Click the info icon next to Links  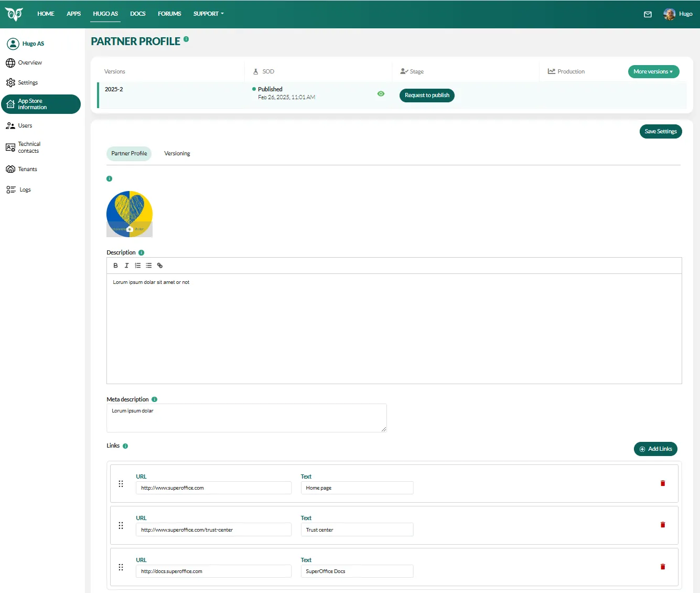point(125,446)
